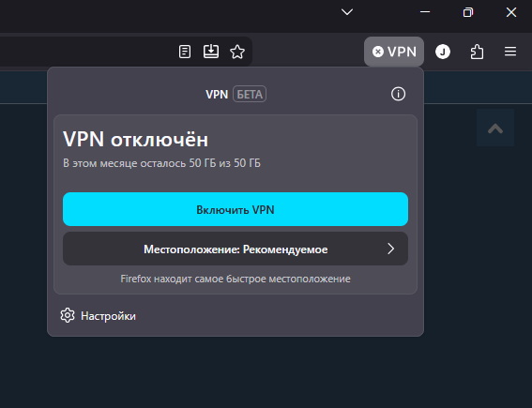Image resolution: width=532 pixels, height=408 pixels.
Task: Open the extensions puzzle piece icon
Action: (477, 52)
